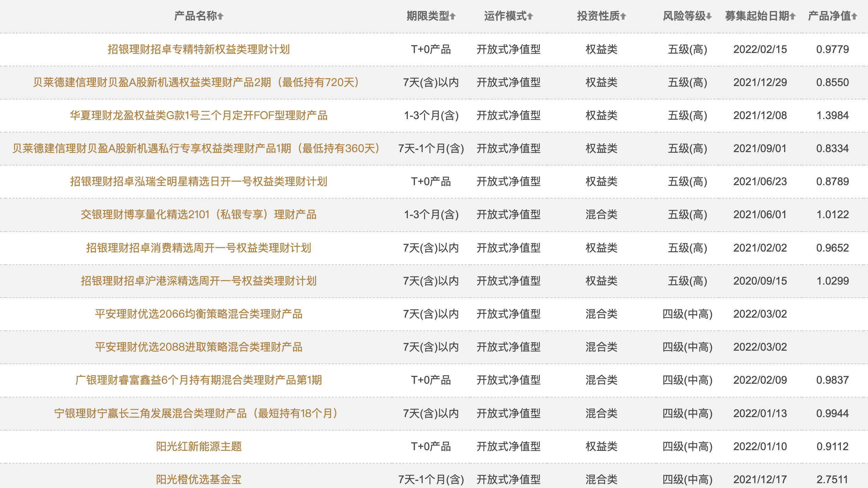Open 华夏理财龙盈权益类G款1号三个月定开FOF型 product
The image size is (868, 488).
pos(199,115)
